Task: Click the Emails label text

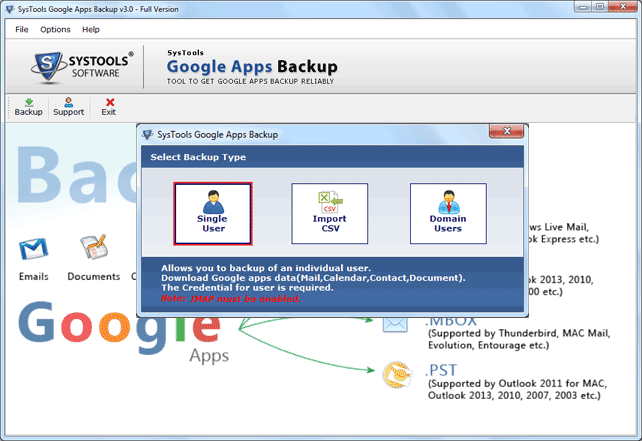Action: (x=34, y=277)
